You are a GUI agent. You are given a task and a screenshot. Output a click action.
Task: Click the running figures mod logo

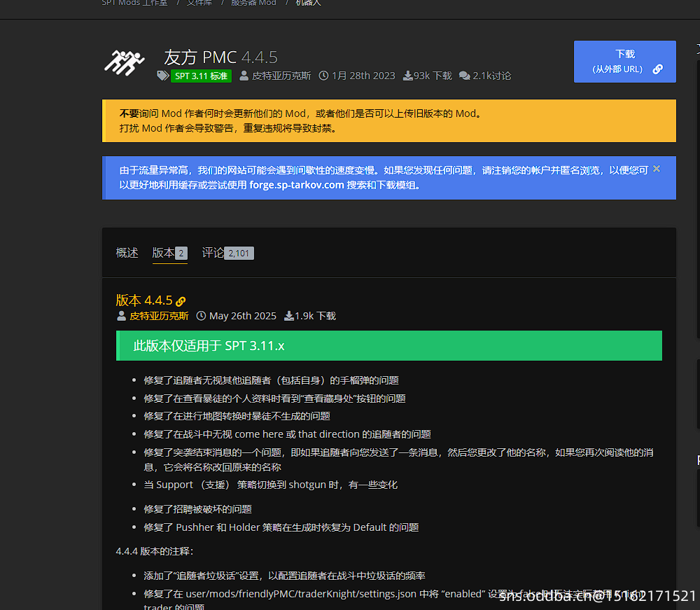[124, 62]
